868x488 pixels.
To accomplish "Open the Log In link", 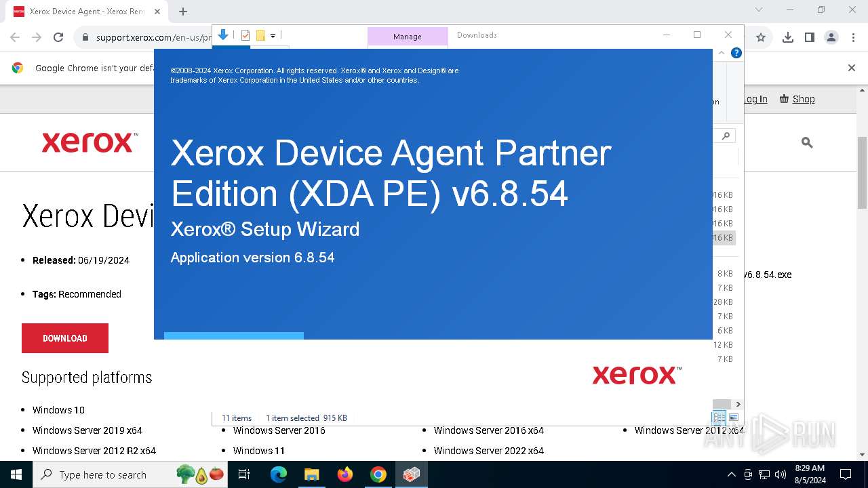I will coord(755,99).
